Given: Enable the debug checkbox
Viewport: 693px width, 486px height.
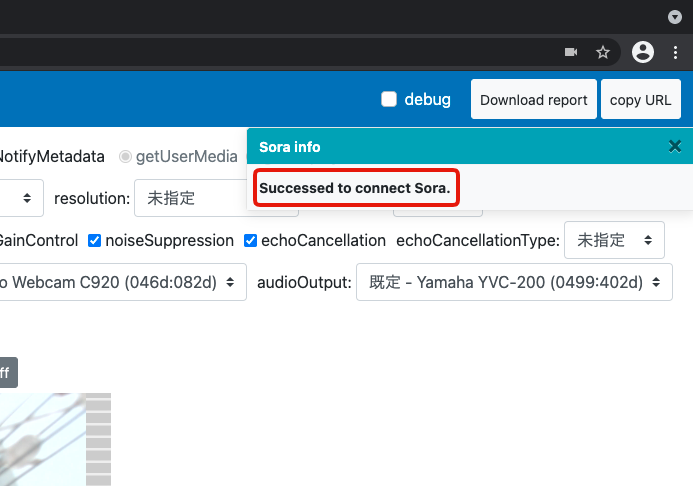Looking at the screenshot, I should (389, 99).
